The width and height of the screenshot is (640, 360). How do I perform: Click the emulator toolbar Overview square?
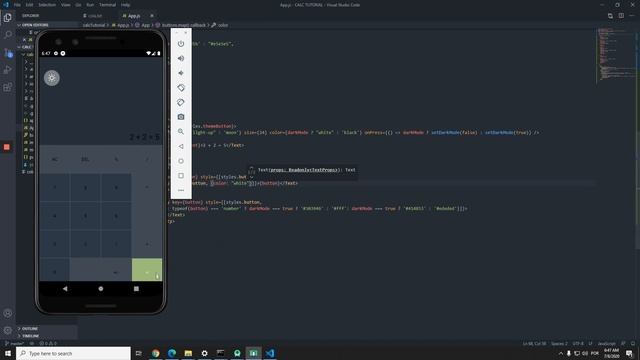click(x=181, y=176)
